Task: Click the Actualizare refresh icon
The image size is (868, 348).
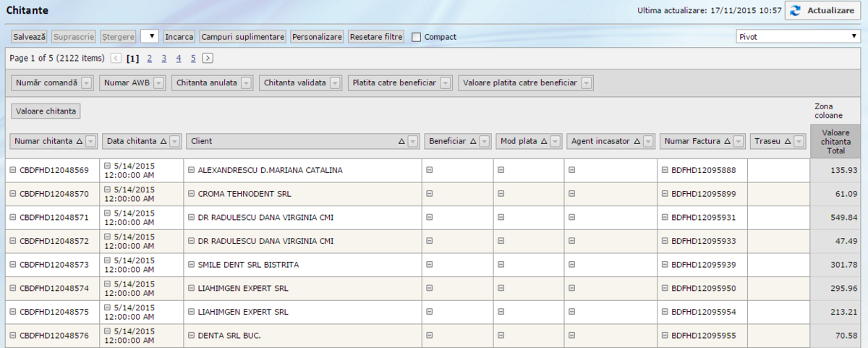Action: click(x=795, y=11)
